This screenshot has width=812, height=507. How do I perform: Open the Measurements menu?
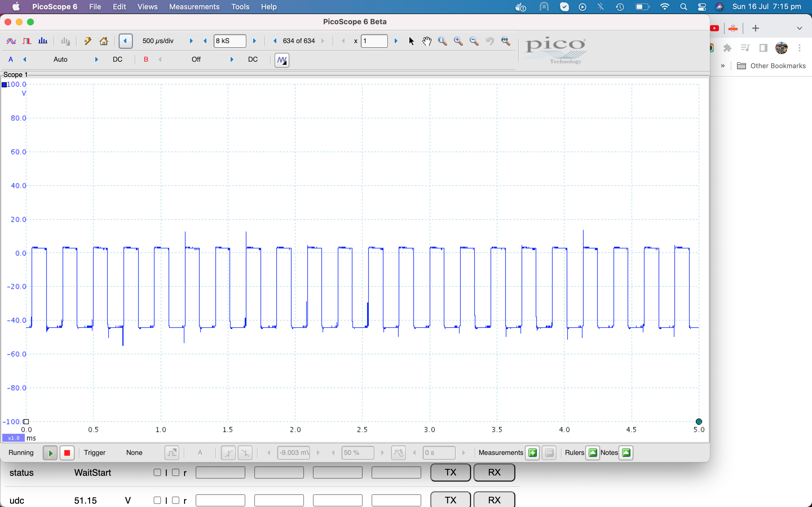194,7
